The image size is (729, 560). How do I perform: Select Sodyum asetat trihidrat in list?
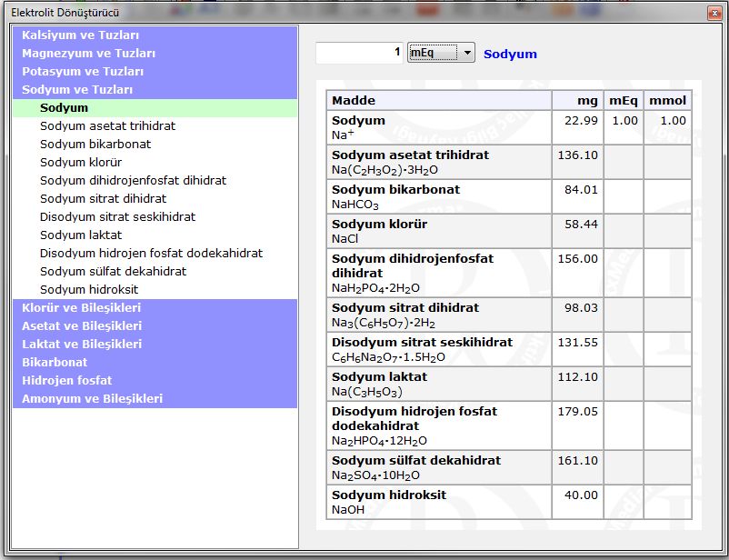click(x=107, y=125)
